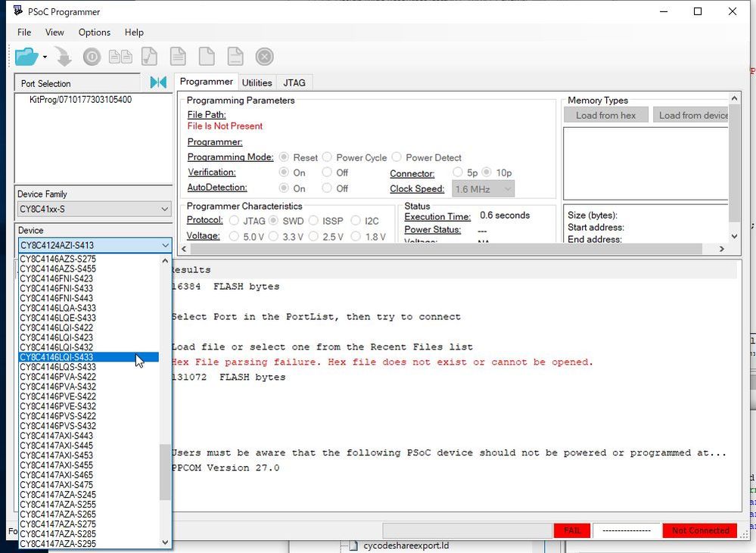This screenshot has height=553, width=756.
Task: Enable Power Cycle programming mode
Action: point(325,157)
